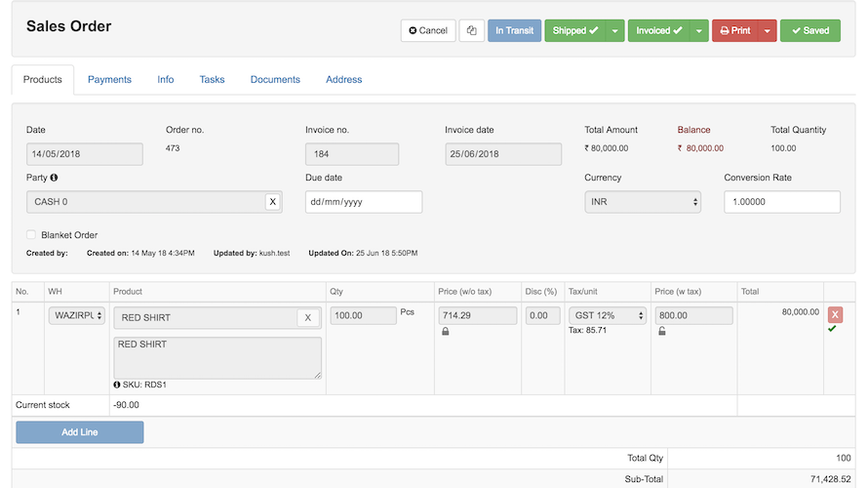Open the GST 12% tax dropdown

tap(608, 315)
